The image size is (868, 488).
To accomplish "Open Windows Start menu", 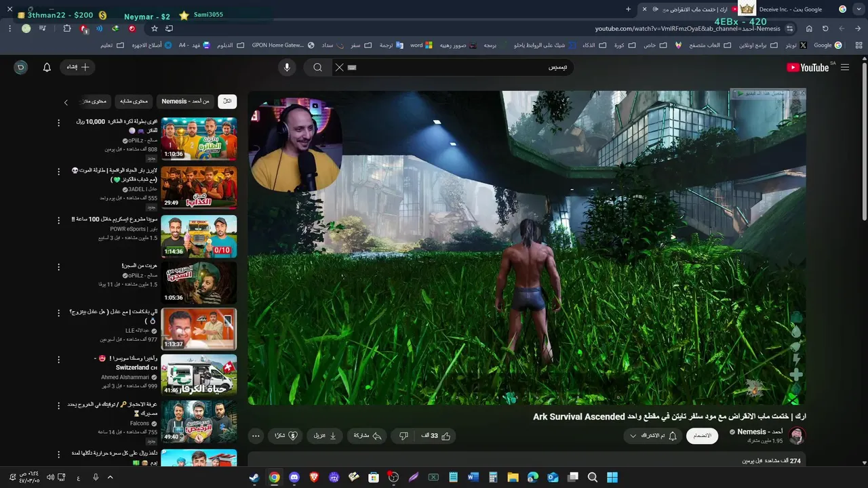I will click(612, 477).
